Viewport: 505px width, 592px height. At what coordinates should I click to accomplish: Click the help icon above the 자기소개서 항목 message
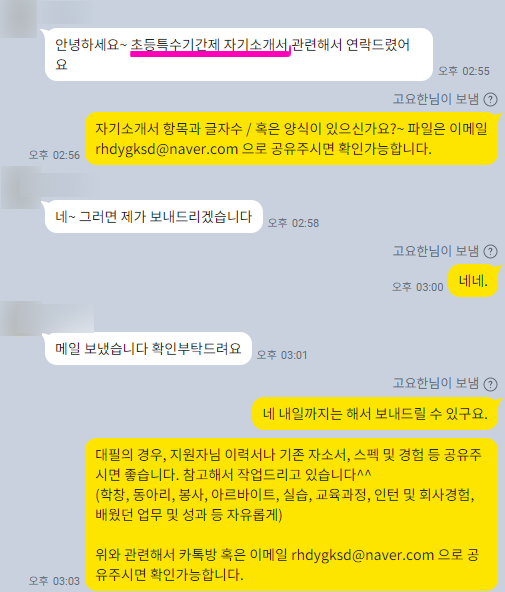(490, 100)
